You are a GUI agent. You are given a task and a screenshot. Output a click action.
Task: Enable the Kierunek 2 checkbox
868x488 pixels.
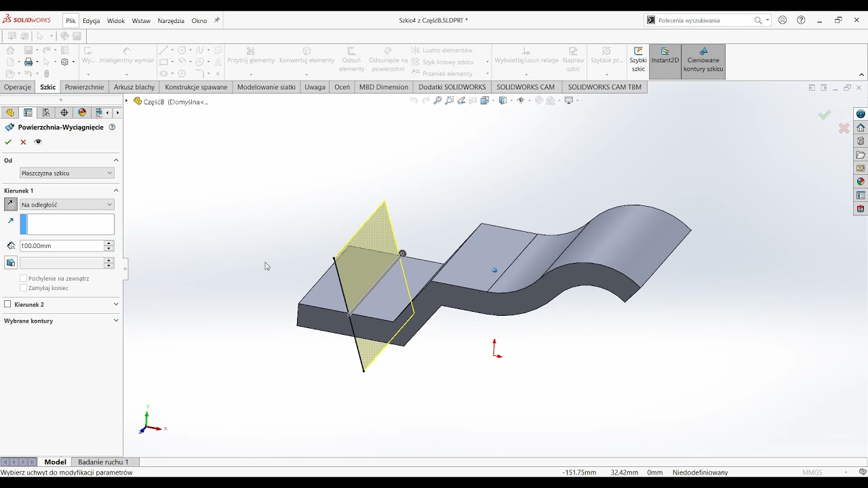tap(8, 304)
